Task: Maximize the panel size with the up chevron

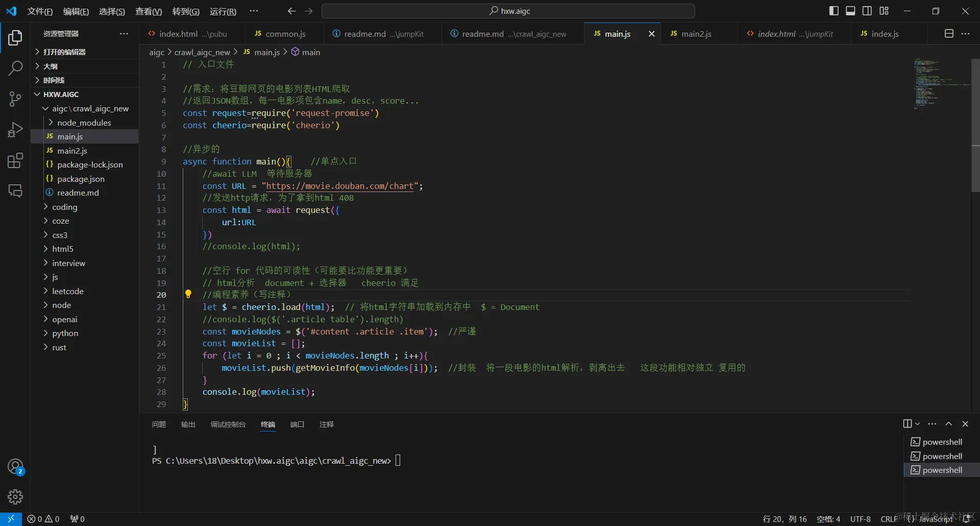Action: point(949,424)
